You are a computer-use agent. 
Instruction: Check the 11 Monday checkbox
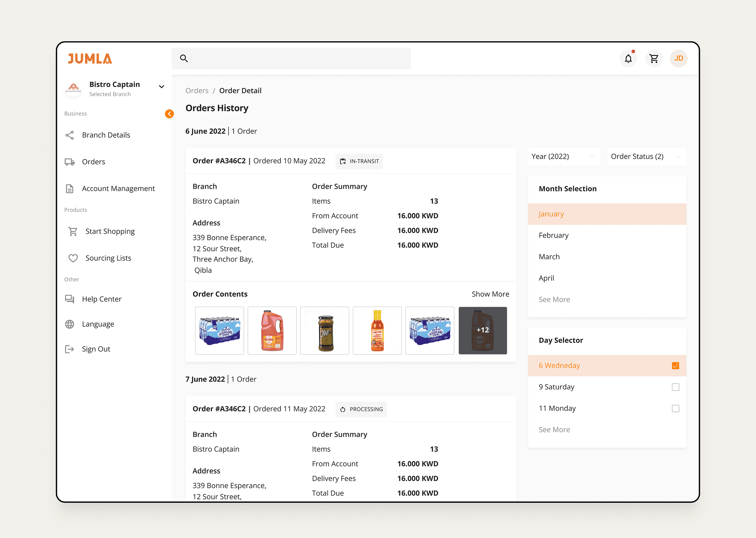tap(675, 408)
